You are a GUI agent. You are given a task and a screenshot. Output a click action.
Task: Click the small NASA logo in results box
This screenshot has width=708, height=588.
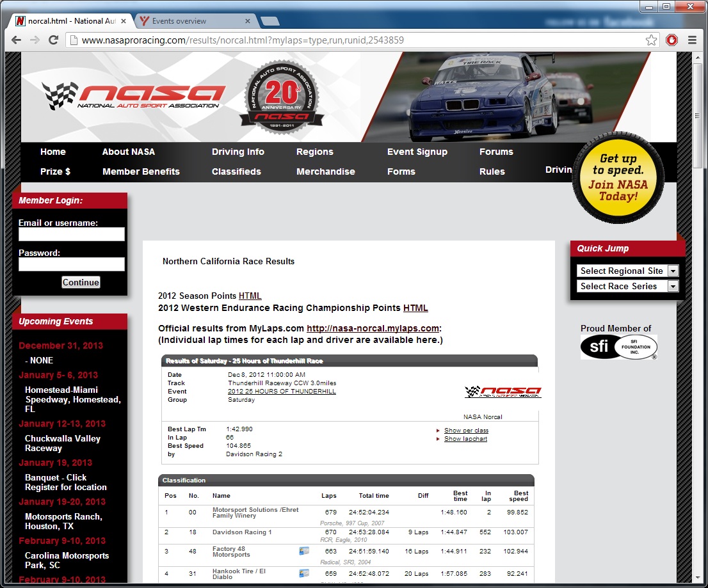(503, 392)
